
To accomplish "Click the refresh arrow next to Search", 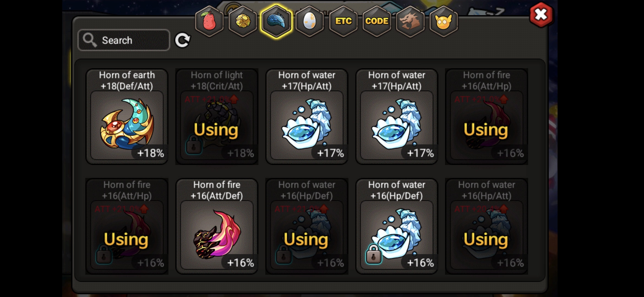I will (182, 40).
